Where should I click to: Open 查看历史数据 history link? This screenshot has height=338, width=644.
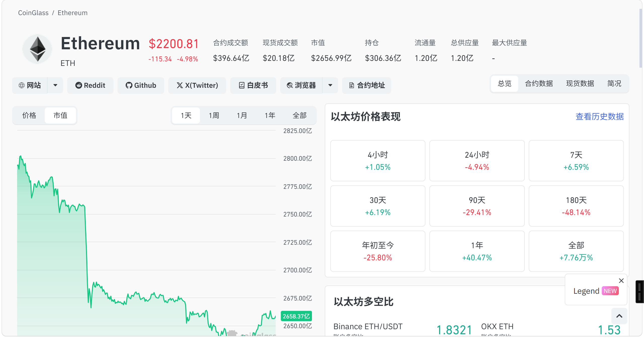[599, 116]
